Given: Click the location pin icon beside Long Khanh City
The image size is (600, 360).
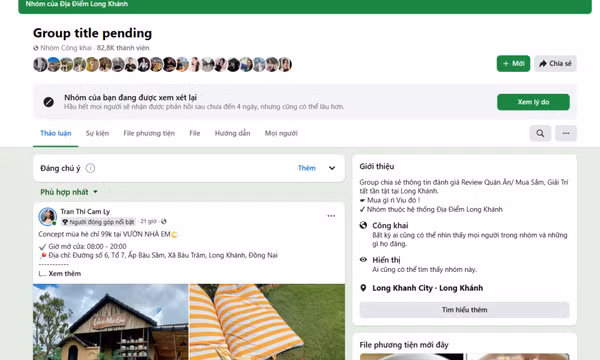Looking at the screenshot, I should click(363, 288).
